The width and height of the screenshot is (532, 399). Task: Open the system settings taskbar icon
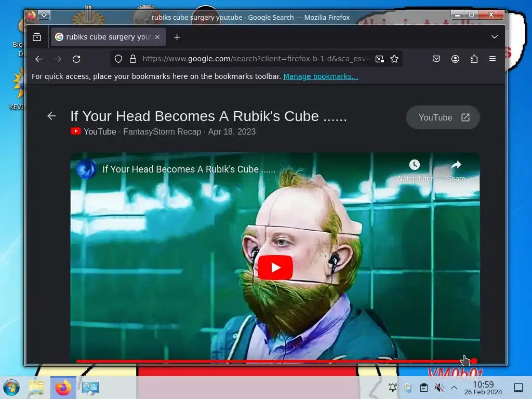pyautogui.click(x=90, y=388)
